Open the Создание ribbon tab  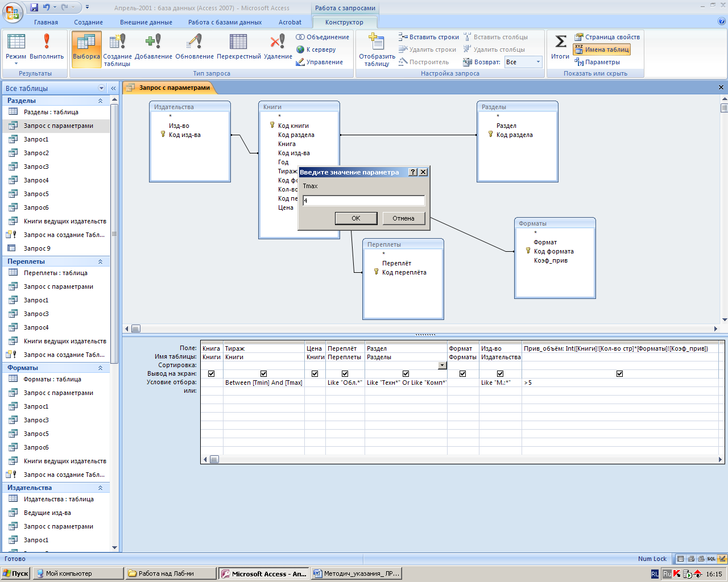[x=89, y=22]
